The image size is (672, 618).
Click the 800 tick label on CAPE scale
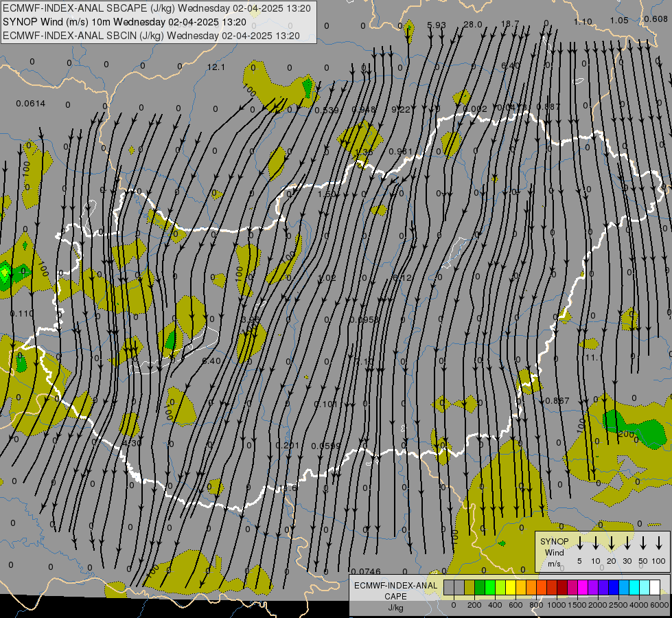coord(536,605)
